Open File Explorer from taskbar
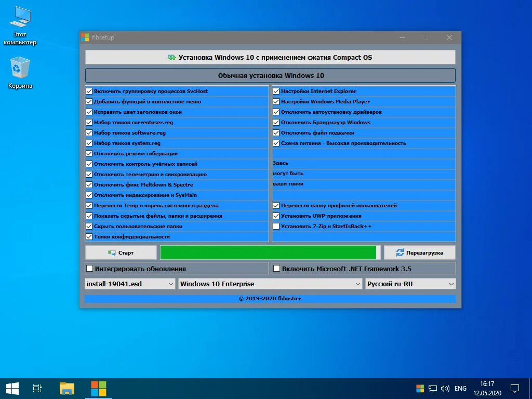 [x=67, y=389]
